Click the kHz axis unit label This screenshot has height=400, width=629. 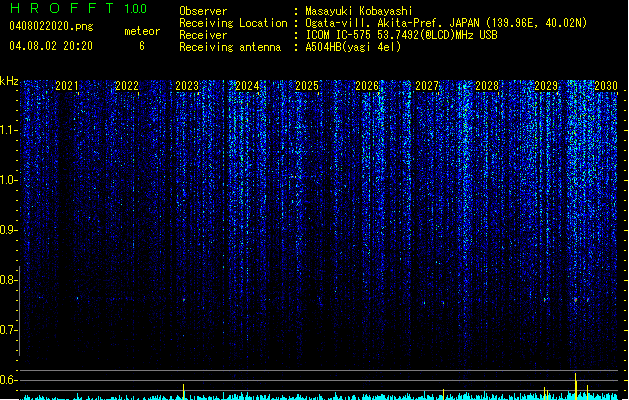pos(9,81)
